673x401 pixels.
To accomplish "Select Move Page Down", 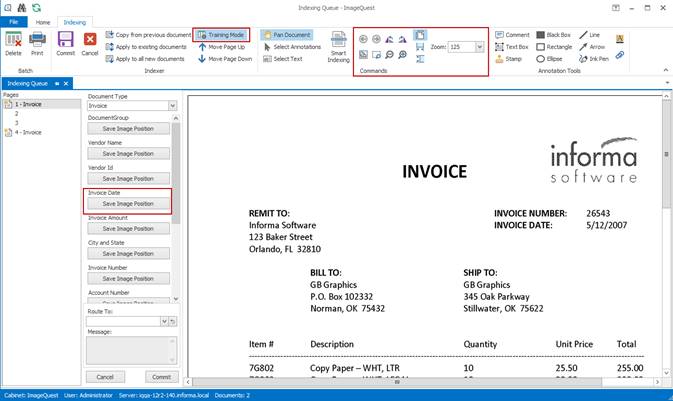I will click(225, 59).
